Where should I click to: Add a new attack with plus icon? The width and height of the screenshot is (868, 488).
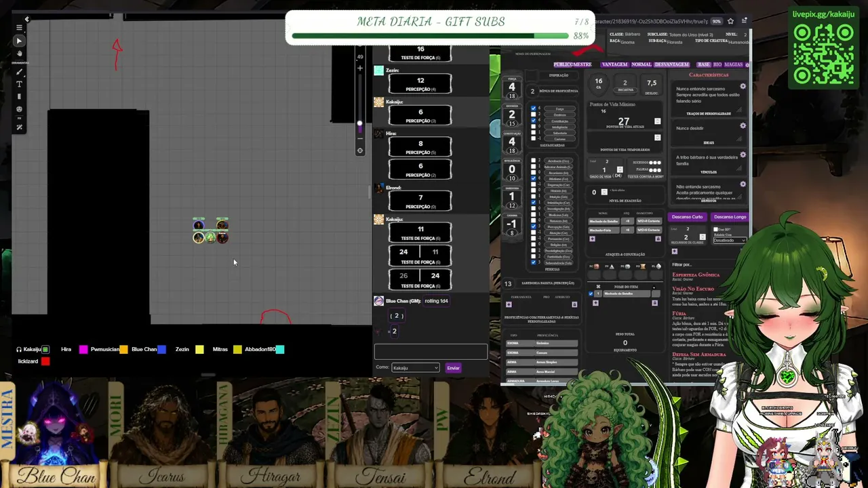(x=592, y=239)
